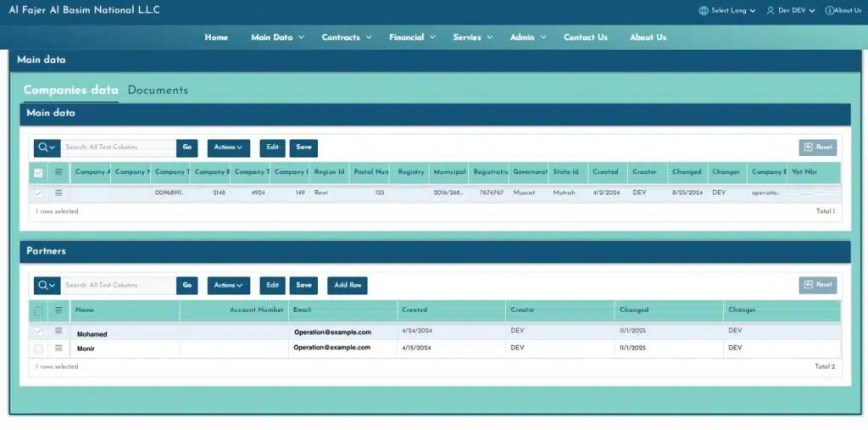Click the 4/24/2024 created date cell
Viewport: 868px width, 430px height.
(x=451, y=332)
